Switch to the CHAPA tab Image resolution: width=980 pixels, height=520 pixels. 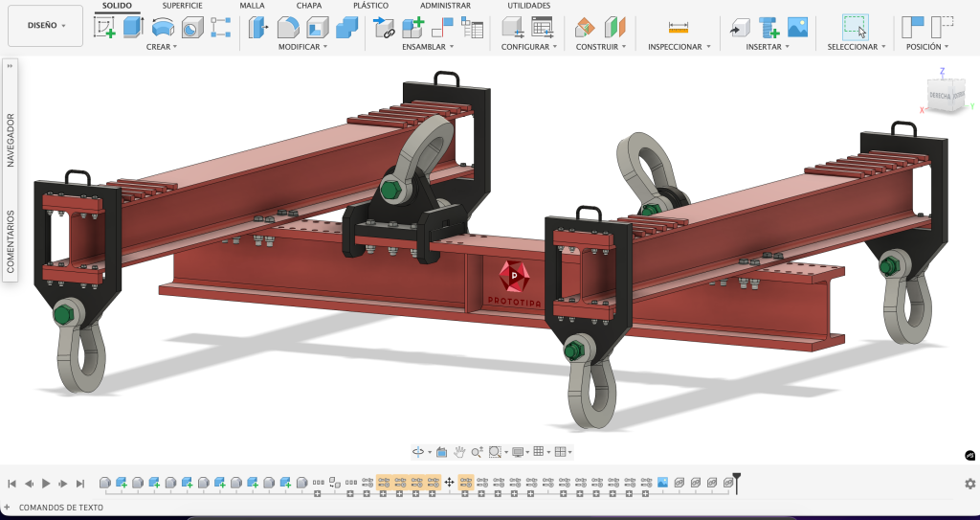[x=308, y=6]
